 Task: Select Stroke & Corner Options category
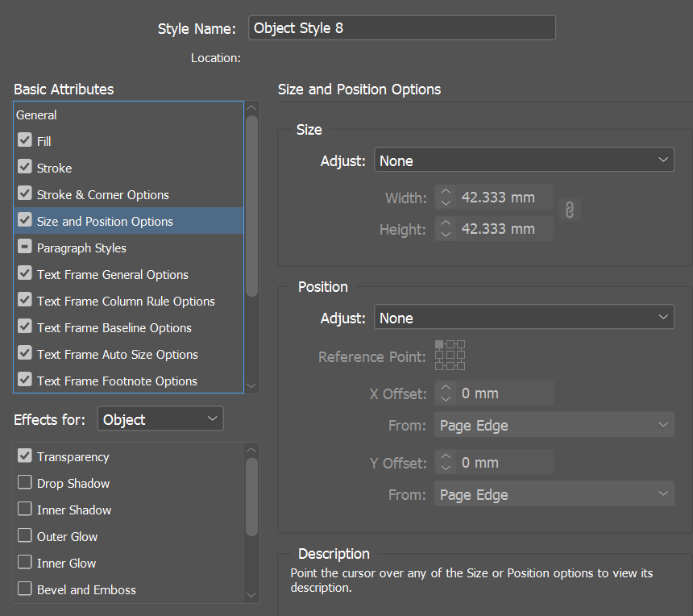[x=102, y=194]
